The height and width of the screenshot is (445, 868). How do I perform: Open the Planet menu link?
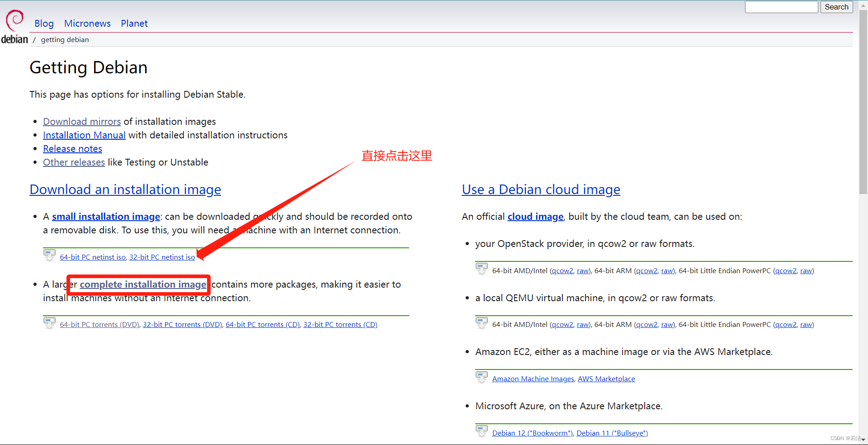[134, 24]
